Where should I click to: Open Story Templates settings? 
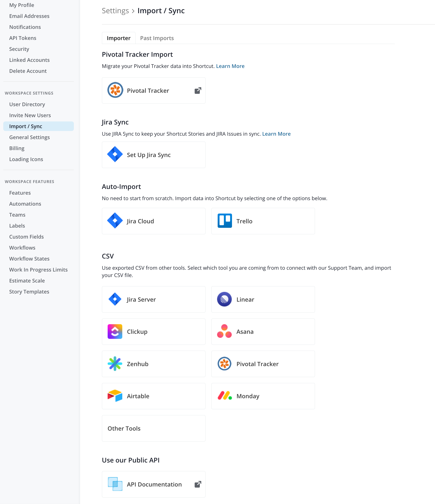pos(29,291)
